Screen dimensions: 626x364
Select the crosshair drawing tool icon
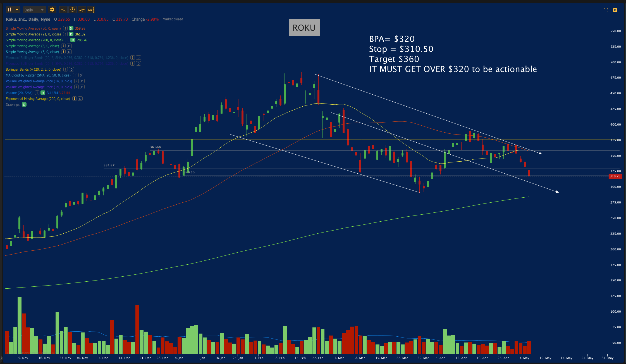(82, 10)
